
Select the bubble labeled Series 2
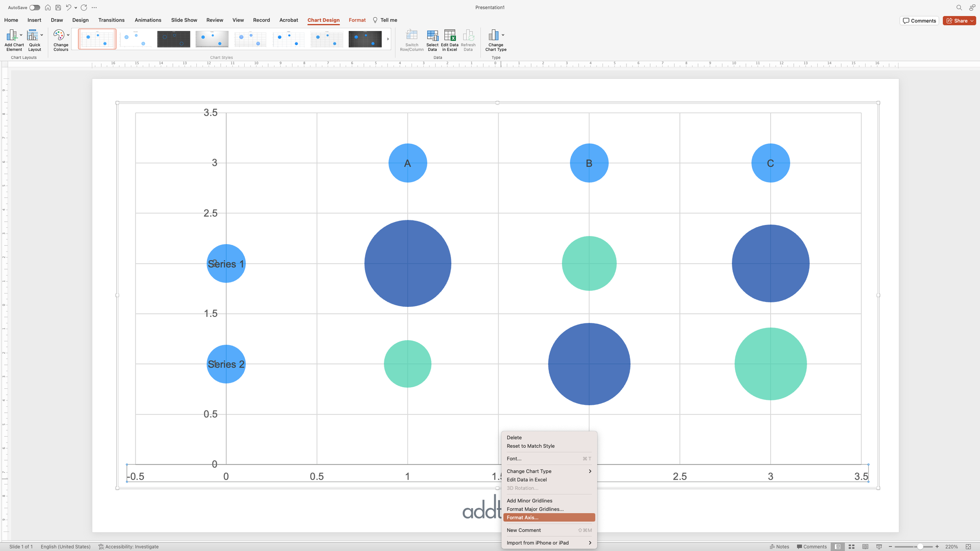click(226, 364)
